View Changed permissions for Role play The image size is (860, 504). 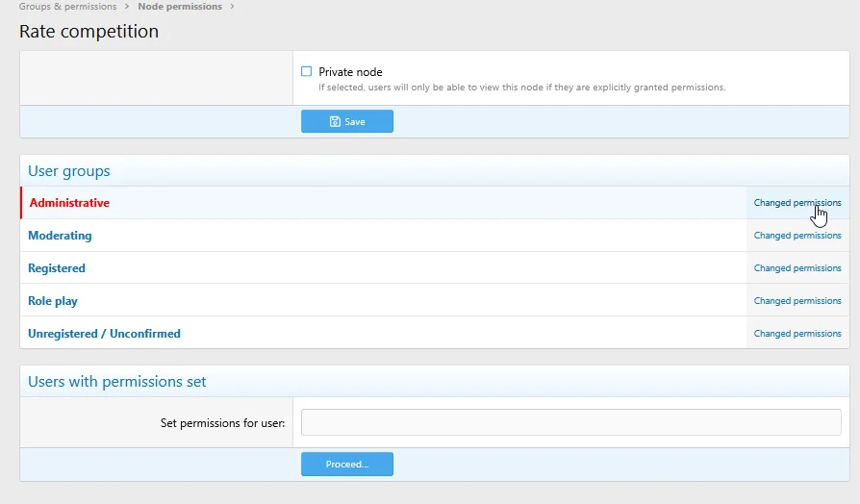(797, 300)
